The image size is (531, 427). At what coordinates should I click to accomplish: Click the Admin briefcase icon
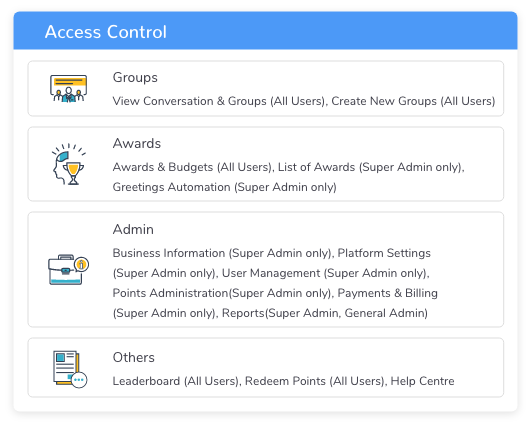(68, 270)
